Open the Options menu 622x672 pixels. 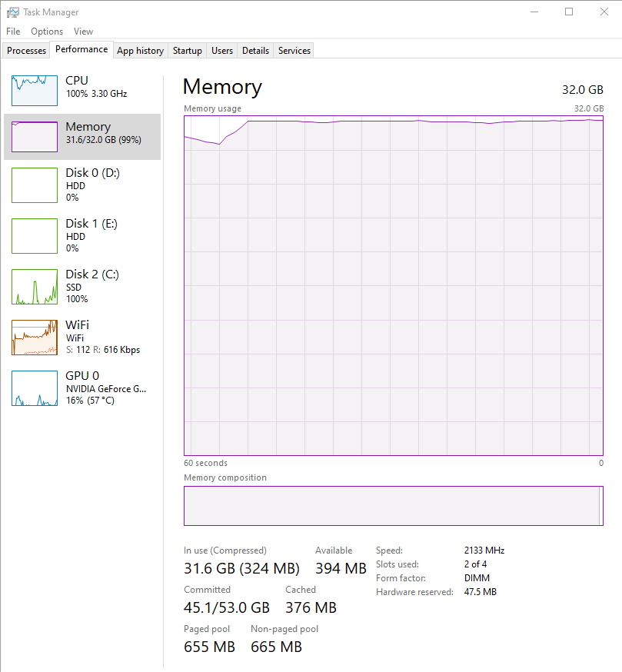47,32
